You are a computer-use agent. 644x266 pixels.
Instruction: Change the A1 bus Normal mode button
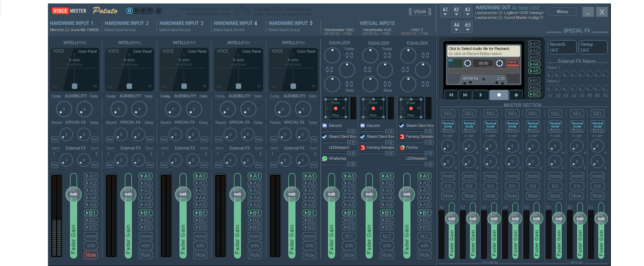click(x=448, y=127)
